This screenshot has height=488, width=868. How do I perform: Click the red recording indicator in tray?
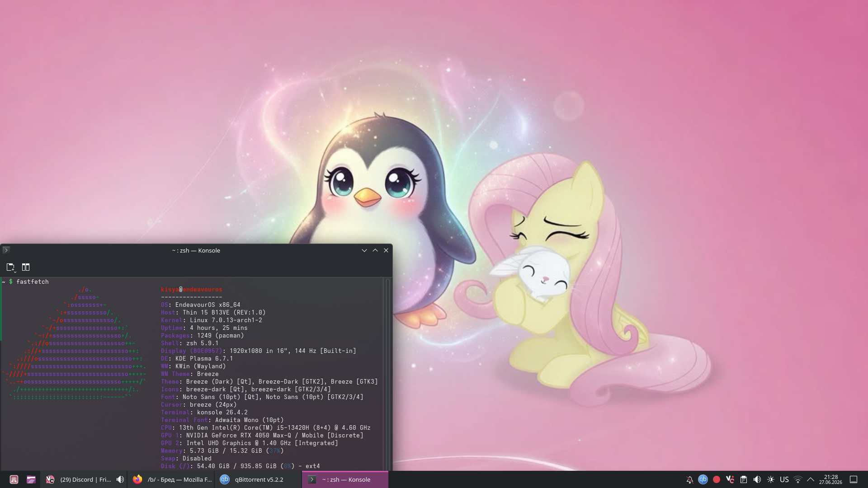[717, 479]
